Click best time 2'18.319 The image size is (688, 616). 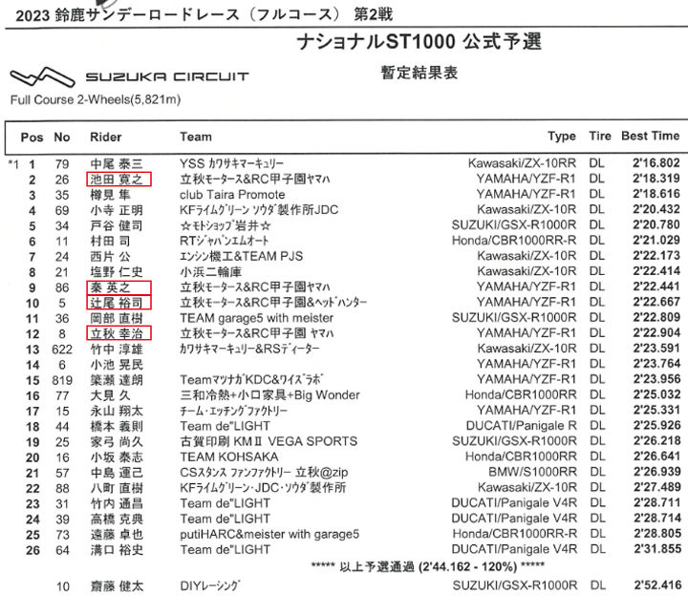[x=656, y=179]
